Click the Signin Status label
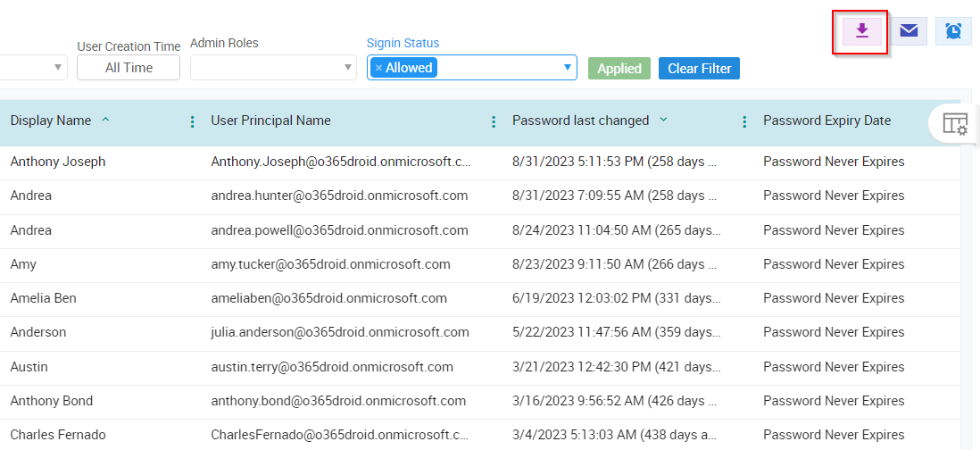 tap(403, 43)
